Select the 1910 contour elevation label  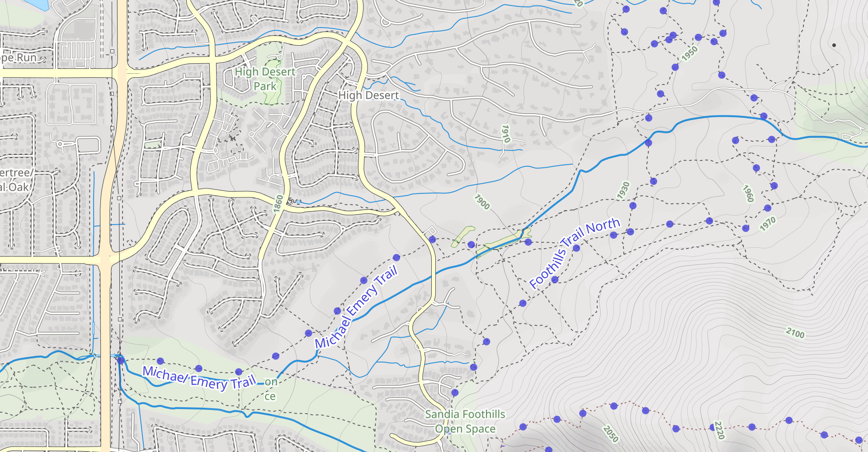point(506,134)
